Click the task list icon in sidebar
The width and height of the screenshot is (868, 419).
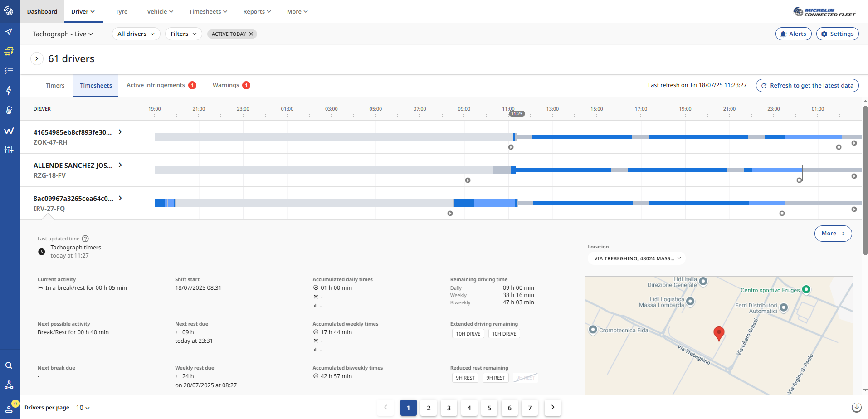[x=9, y=71]
